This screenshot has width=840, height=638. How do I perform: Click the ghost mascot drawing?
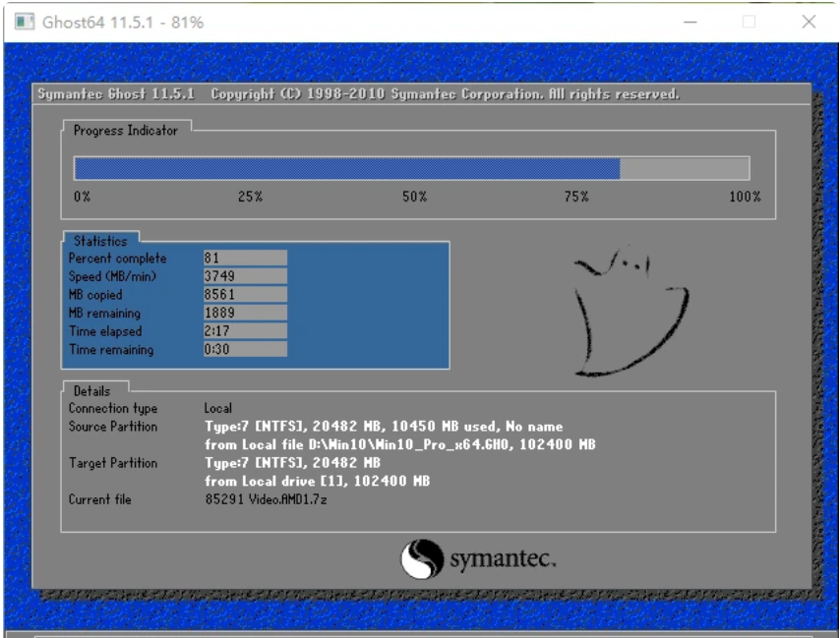click(x=630, y=312)
